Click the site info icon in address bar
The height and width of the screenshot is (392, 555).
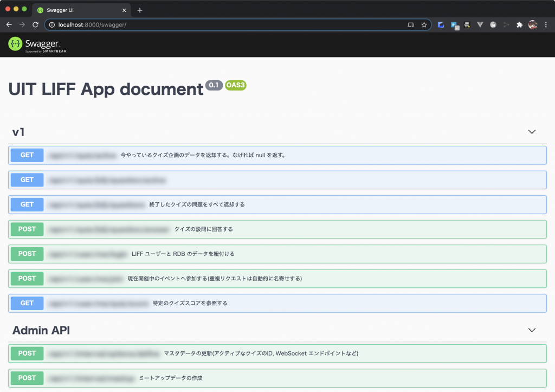[51, 25]
